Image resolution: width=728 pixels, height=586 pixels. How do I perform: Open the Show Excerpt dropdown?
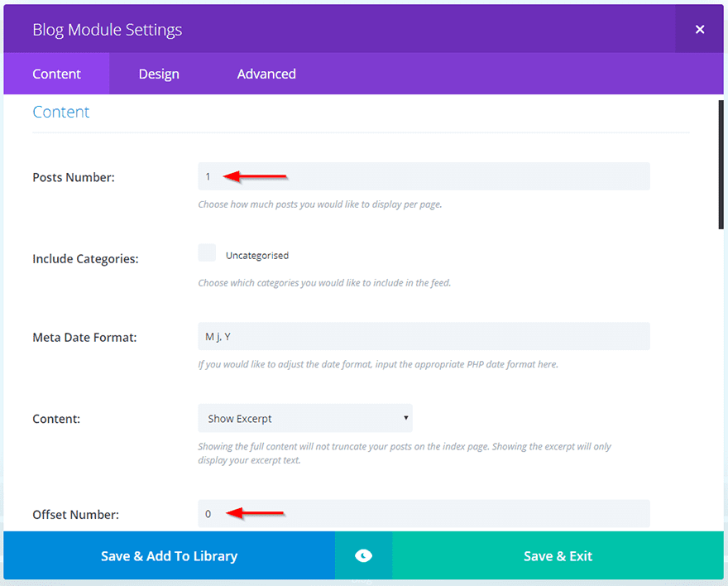coord(304,418)
